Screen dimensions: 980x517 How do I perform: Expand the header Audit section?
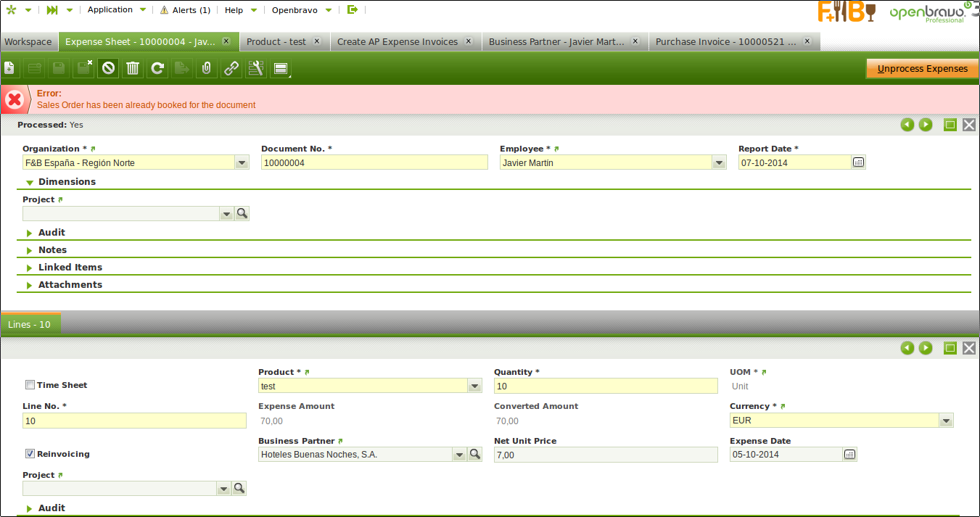coord(30,233)
